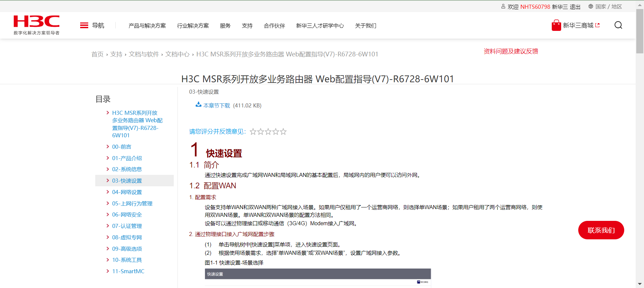The height and width of the screenshot is (288, 644).
Task: Click 退出 to log out
Action: (575, 7)
